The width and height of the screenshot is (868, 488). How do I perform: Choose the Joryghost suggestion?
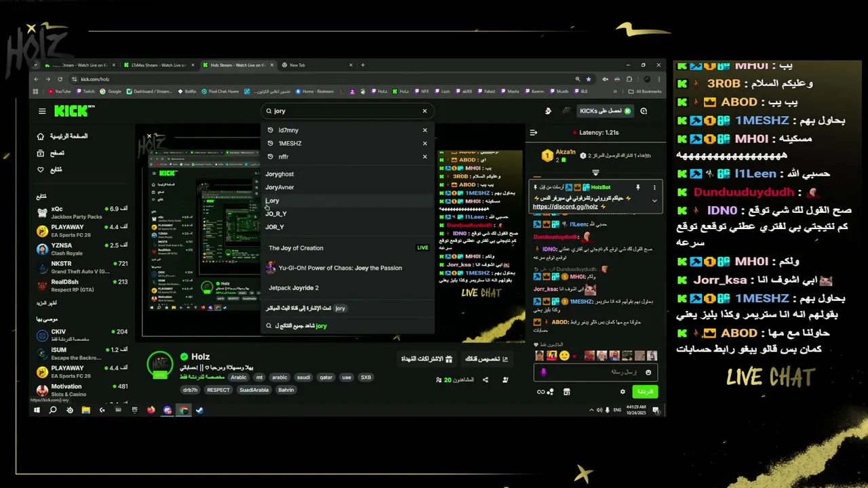[347, 174]
